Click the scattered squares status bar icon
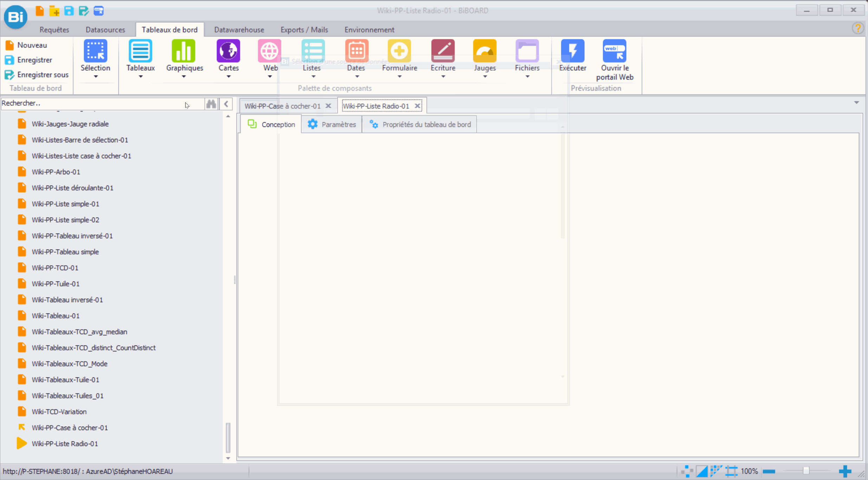The image size is (868, 480). pos(686,471)
